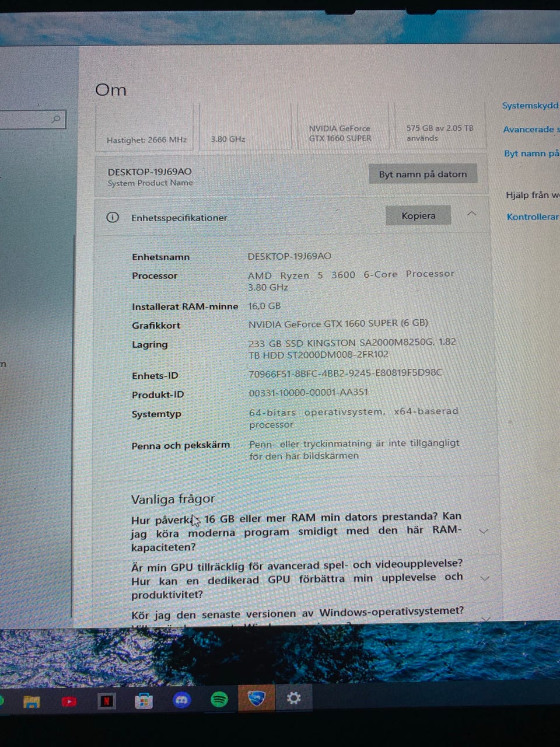Launch Netflix from the taskbar

[x=106, y=700]
